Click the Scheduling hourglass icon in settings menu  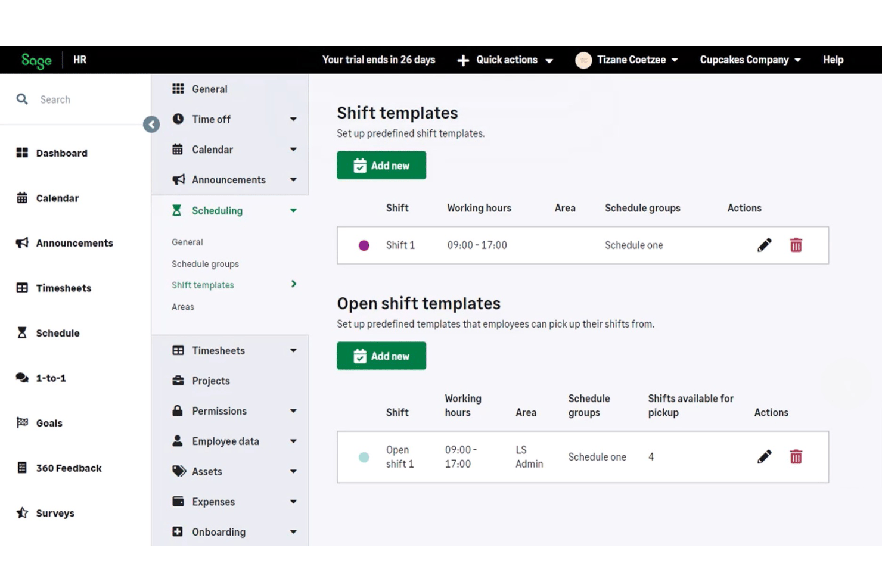(x=177, y=210)
